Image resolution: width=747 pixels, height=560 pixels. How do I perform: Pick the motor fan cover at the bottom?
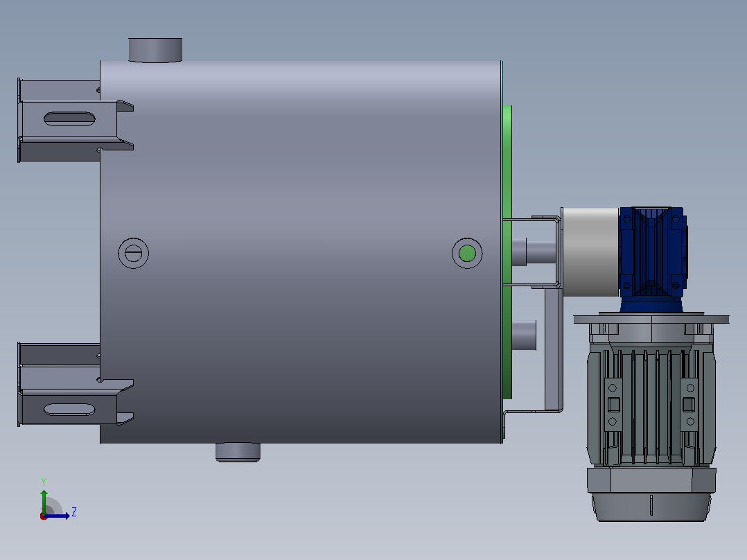[651, 507]
